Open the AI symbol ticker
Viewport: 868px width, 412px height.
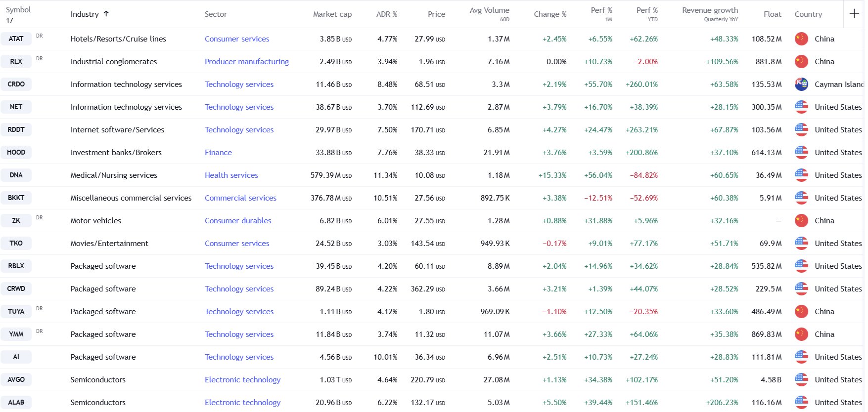16,357
